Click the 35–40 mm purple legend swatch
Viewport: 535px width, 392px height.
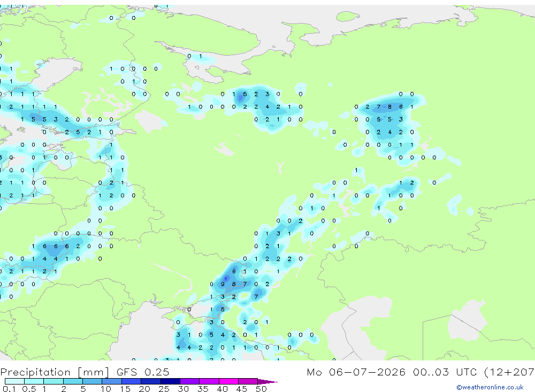click(209, 381)
